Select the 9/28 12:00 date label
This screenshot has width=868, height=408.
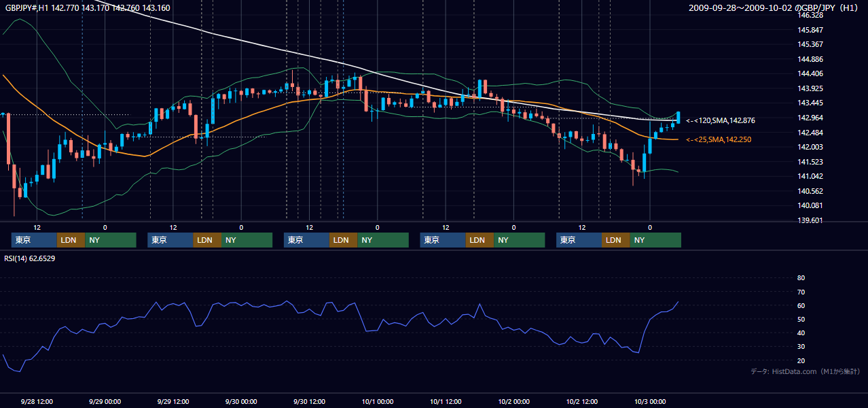(37, 401)
